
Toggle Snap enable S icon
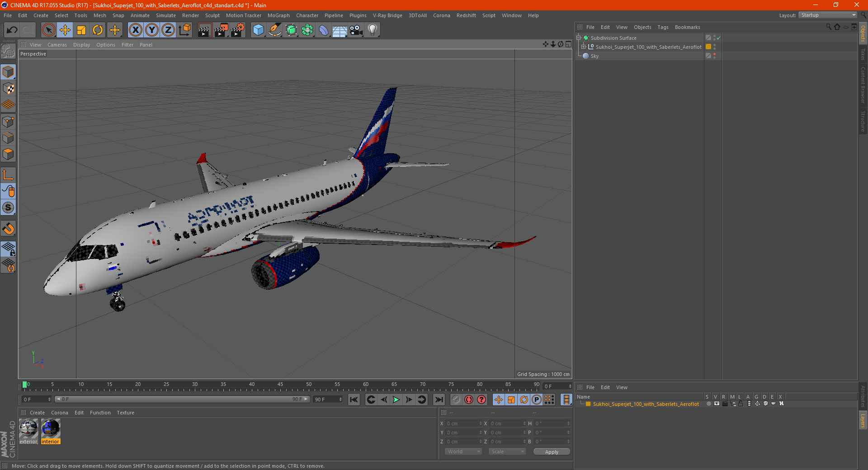click(x=8, y=207)
